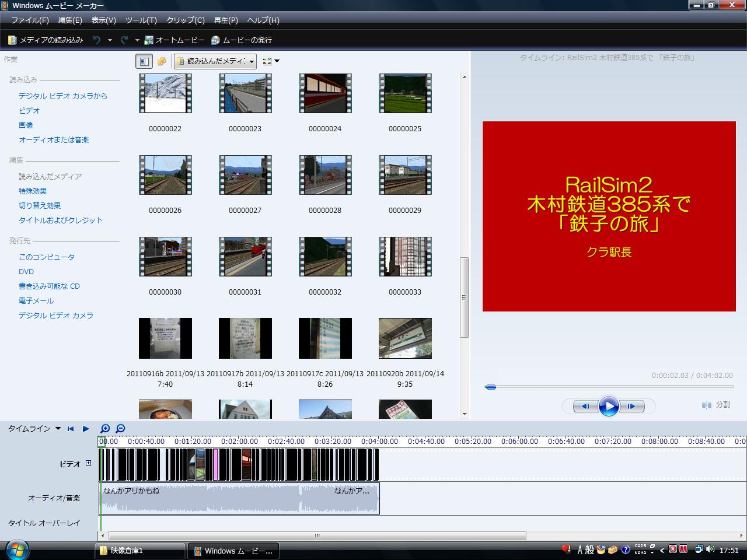Open the ツール(T) menu
Image resolution: width=747 pixels, height=560 pixels.
tap(141, 20)
